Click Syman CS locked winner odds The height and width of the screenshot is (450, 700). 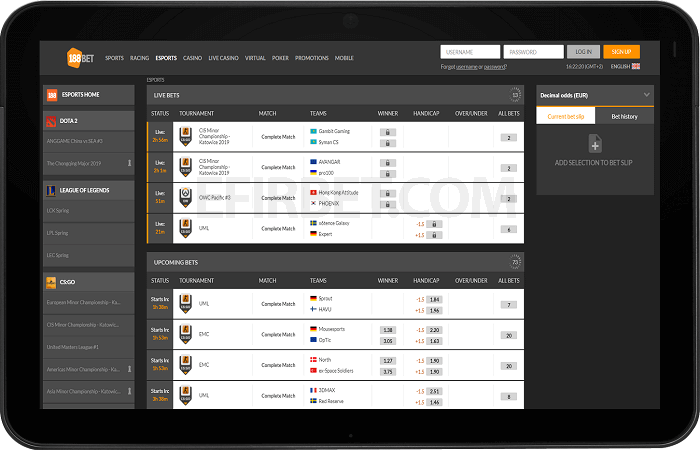(388, 143)
